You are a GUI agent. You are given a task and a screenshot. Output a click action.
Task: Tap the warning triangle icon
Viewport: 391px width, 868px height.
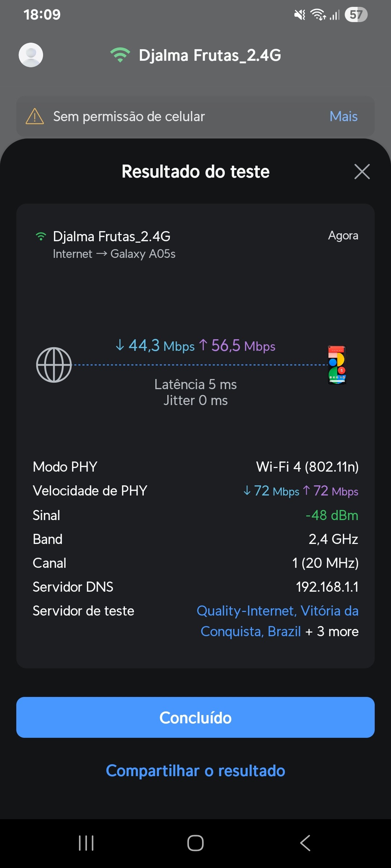[x=35, y=116]
